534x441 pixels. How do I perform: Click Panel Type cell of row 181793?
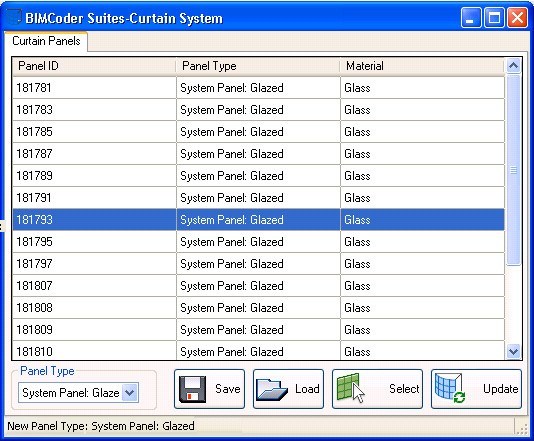point(258,220)
